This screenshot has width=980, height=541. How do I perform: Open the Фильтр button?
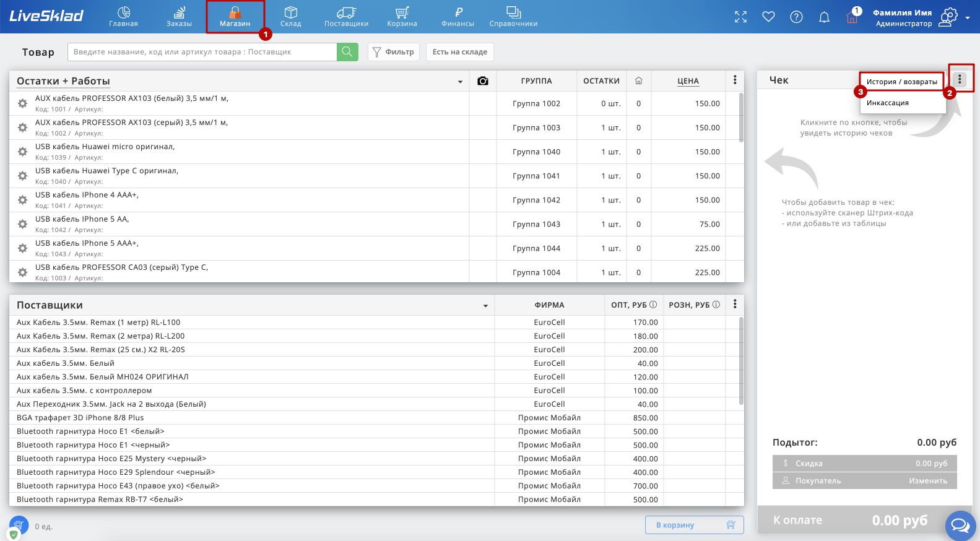click(x=394, y=52)
